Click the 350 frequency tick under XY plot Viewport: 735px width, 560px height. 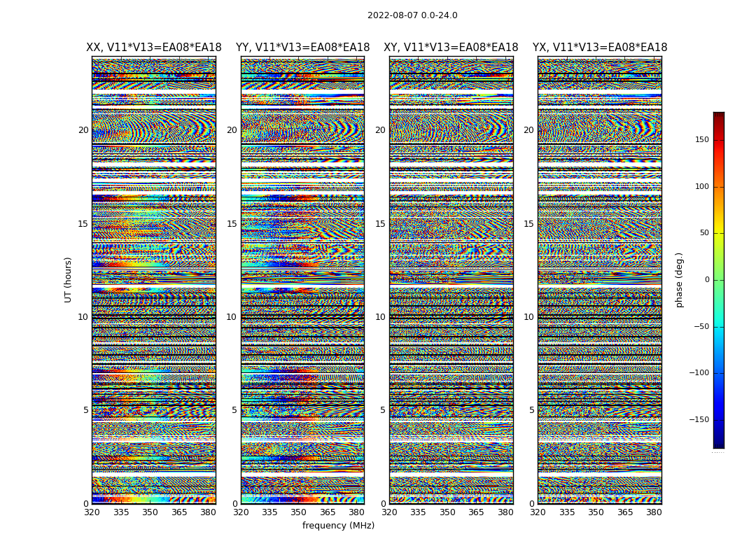pos(447,512)
